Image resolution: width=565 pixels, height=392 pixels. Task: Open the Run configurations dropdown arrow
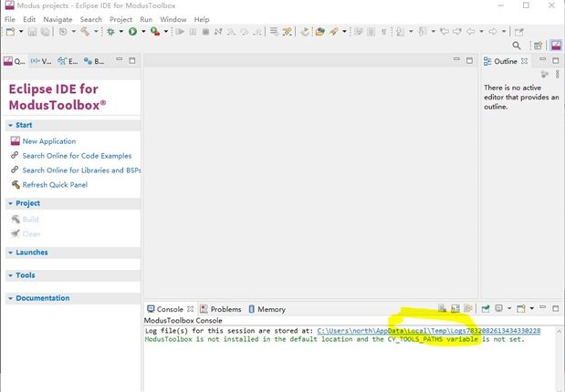pos(143,32)
